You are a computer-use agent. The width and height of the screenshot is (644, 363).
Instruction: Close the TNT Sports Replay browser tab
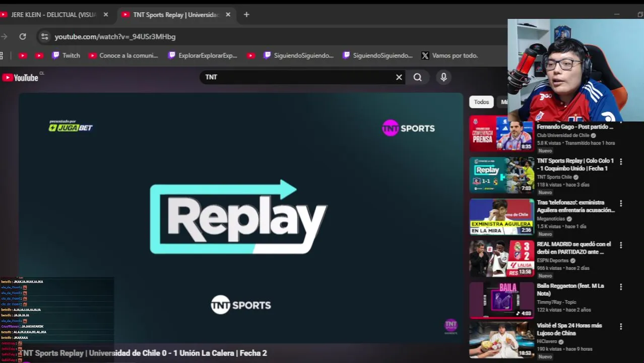(228, 15)
